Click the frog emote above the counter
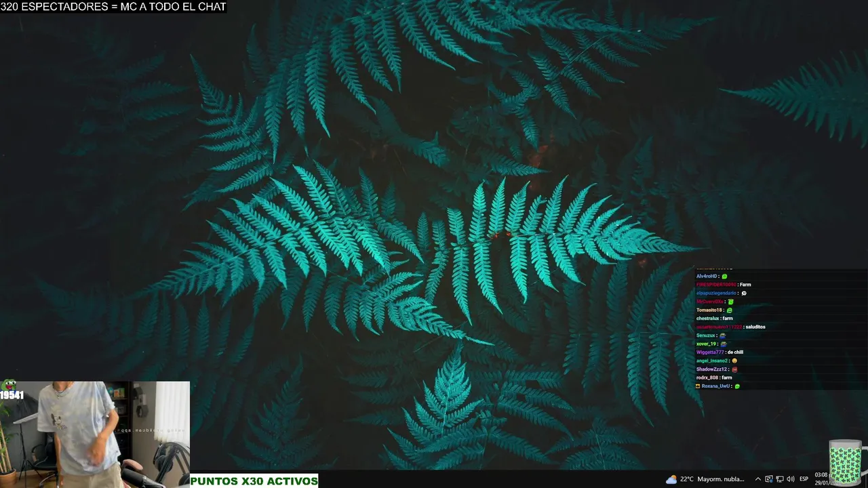Image resolution: width=868 pixels, height=488 pixels. [x=9, y=386]
